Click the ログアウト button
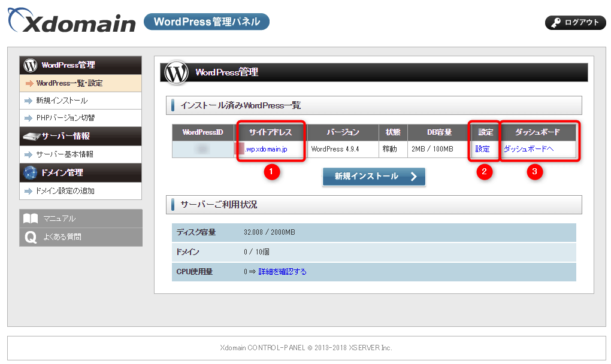This screenshot has width=611, height=364. [x=575, y=23]
